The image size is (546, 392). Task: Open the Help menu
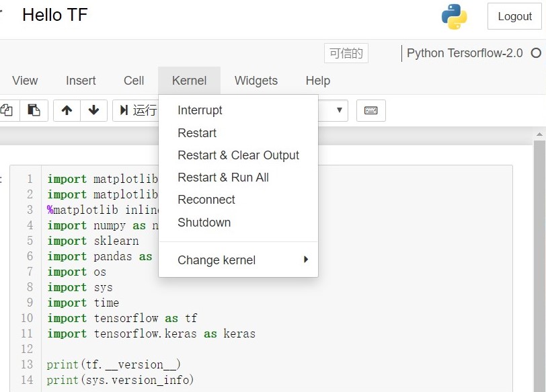[x=317, y=81]
